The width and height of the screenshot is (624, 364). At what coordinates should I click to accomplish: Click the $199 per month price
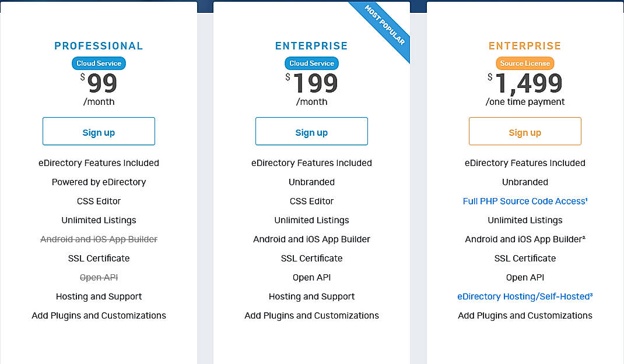pyautogui.click(x=311, y=84)
